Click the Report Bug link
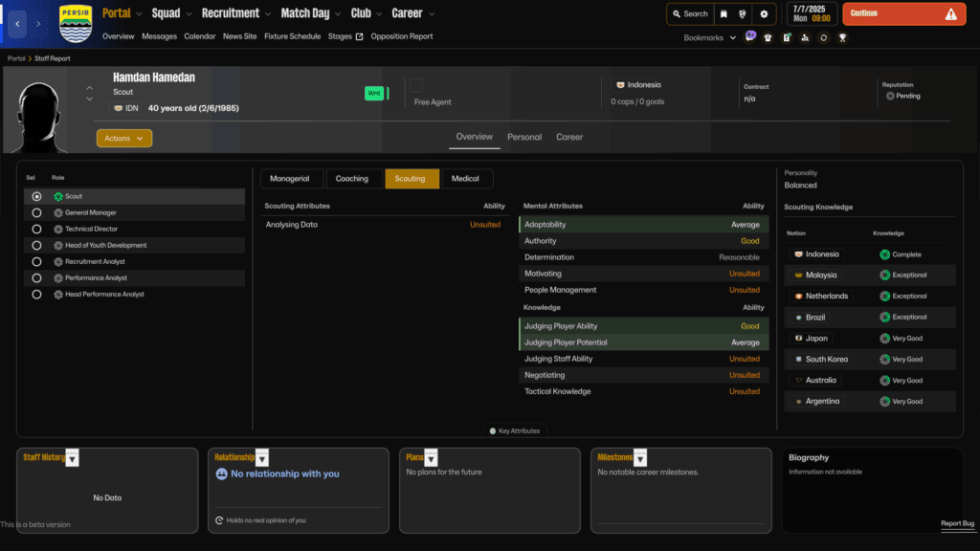Screen dimensions: 980x551 click(957, 523)
